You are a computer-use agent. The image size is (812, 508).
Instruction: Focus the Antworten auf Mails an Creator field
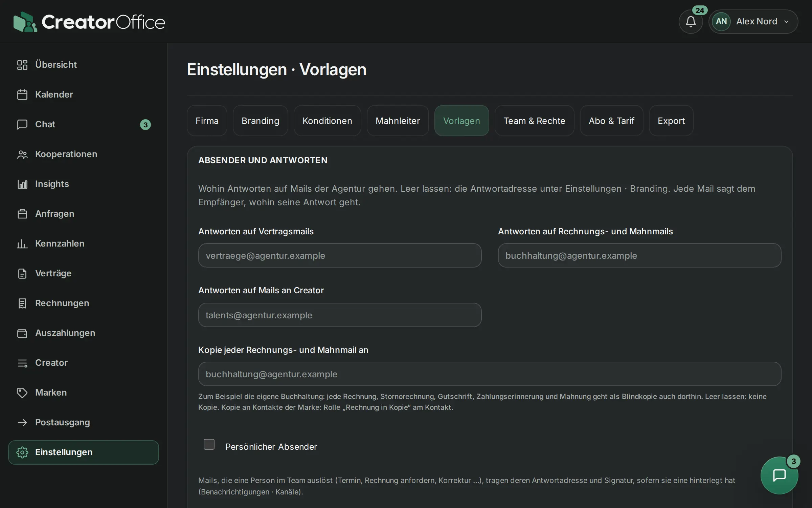point(340,315)
